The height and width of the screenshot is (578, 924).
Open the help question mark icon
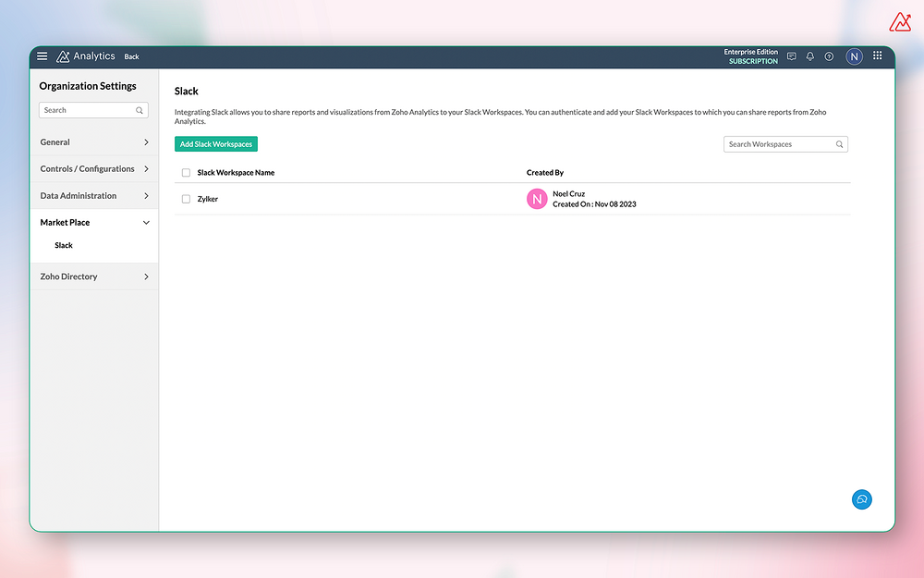pos(829,56)
